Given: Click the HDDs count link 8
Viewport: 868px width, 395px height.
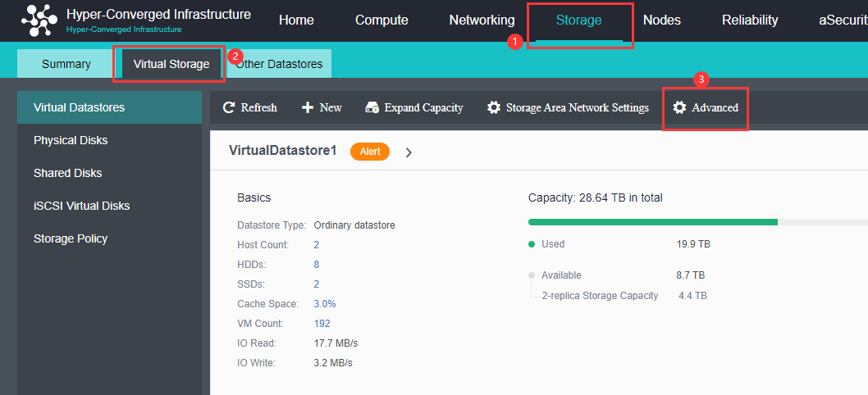Looking at the screenshot, I should point(317,265).
